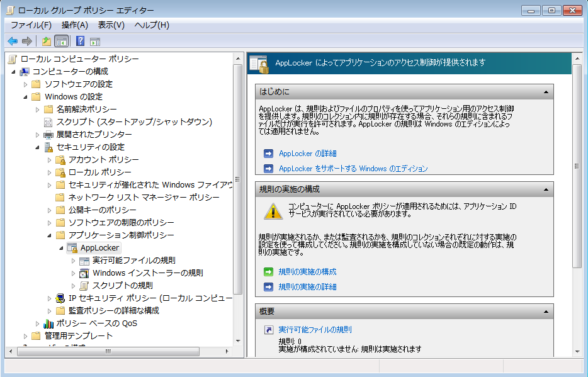Collapse the 規則の実施の構成 section header
The image size is (588, 377).
tap(546, 189)
